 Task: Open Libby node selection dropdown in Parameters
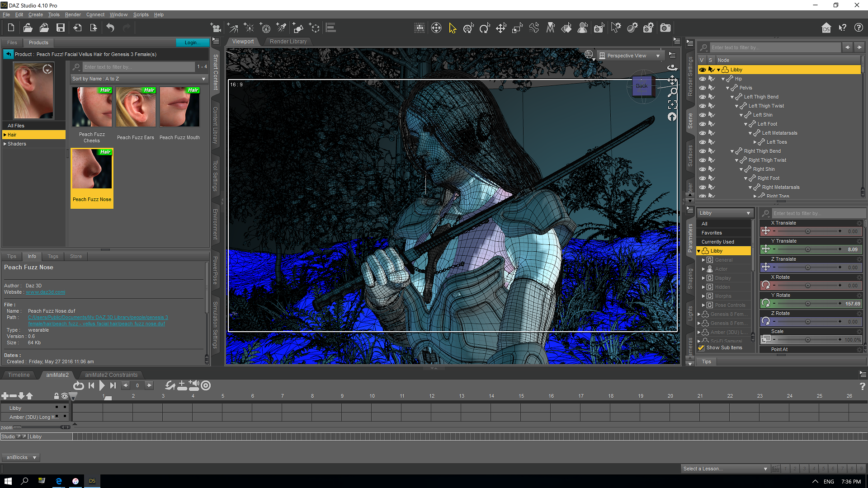pos(725,213)
